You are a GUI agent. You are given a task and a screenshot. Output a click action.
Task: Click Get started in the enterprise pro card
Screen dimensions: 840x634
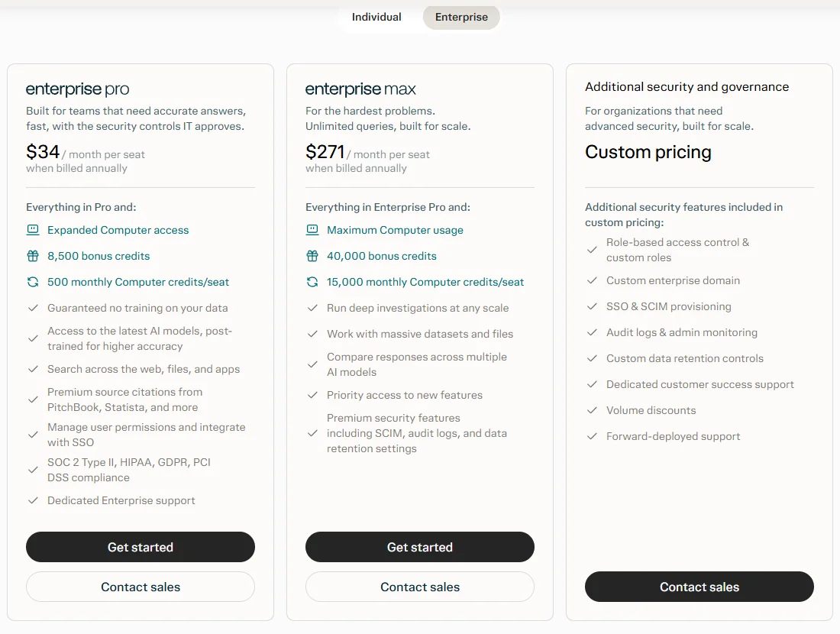pos(141,547)
